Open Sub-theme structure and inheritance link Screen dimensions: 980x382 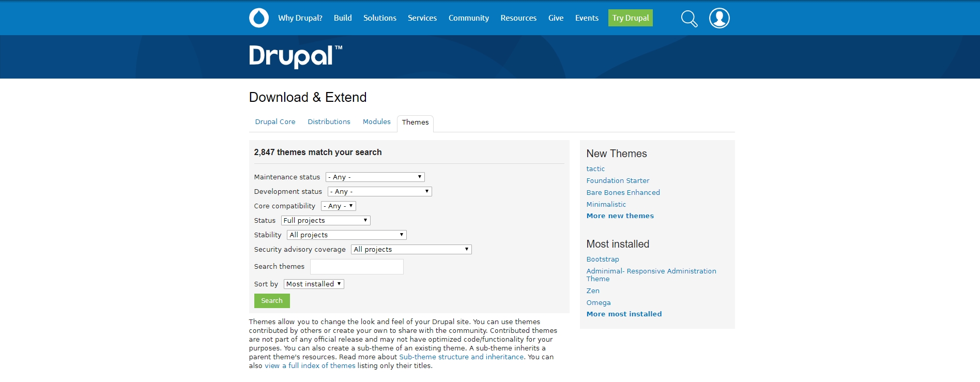461,357
